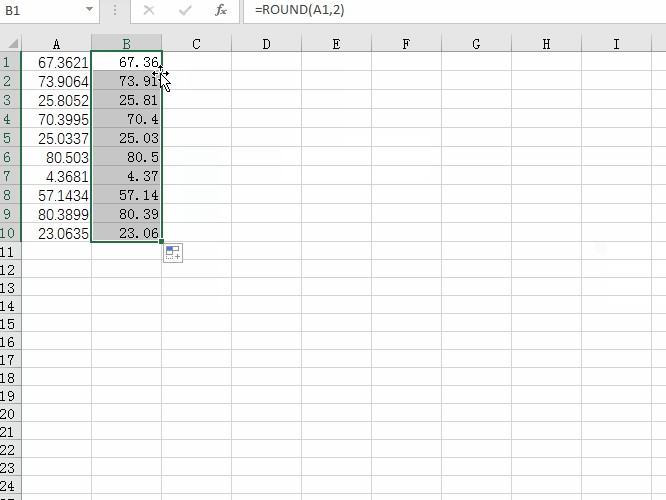Click cell containing 25.81
Viewport: 666px width, 500px height.
[126, 100]
